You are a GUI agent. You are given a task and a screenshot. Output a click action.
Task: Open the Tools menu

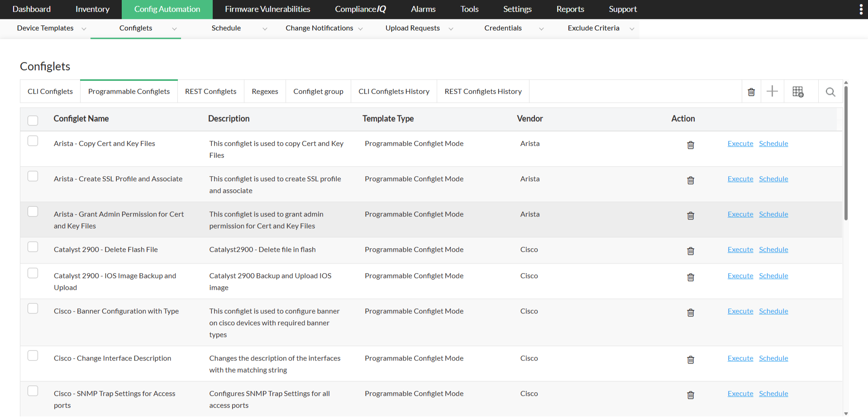click(469, 9)
